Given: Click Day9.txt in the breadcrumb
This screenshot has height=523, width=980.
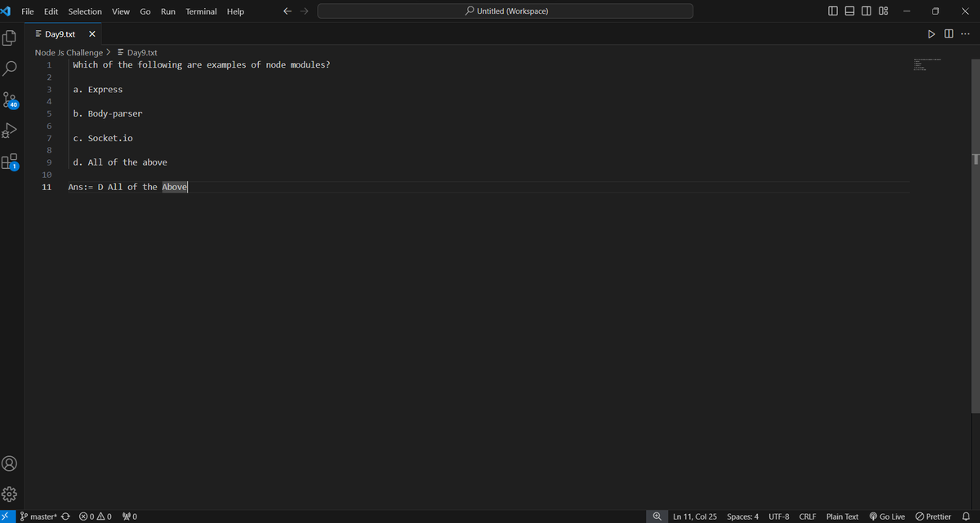Looking at the screenshot, I should (137, 52).
